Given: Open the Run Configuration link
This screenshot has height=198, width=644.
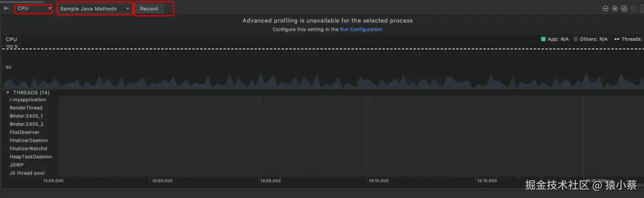Looking at the screenshot, I should point(361,30).
